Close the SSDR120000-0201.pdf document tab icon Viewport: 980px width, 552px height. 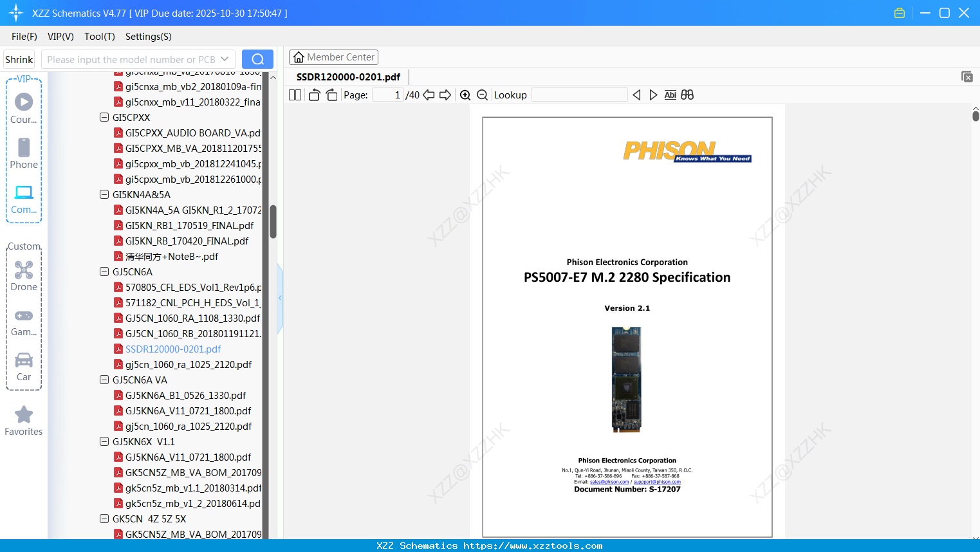point(967,77)
